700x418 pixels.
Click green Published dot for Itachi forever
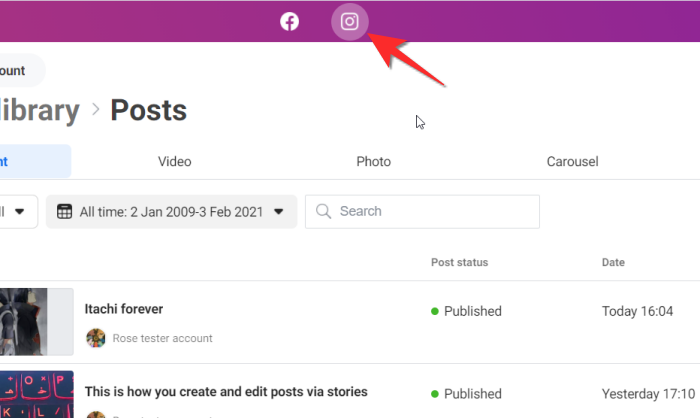(x=435, y=311)
